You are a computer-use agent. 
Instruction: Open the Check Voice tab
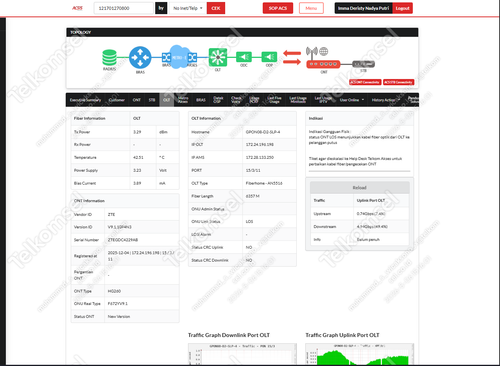pos(236,100)
